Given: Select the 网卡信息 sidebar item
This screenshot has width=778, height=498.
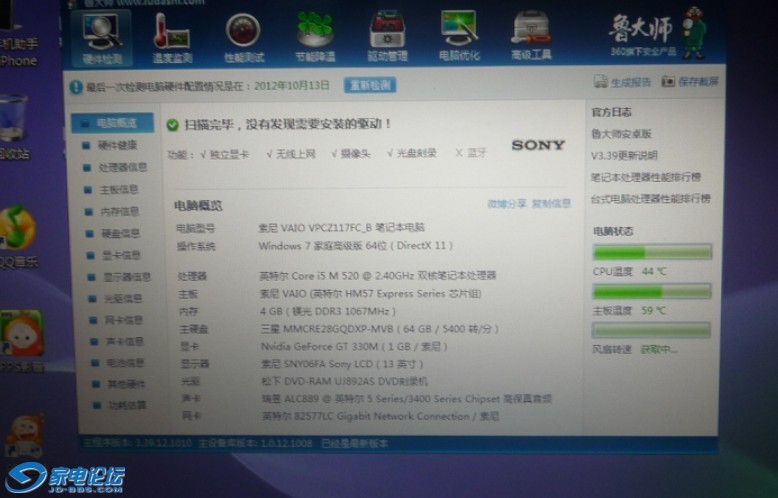Looking at the screenshot, I should (124, 320).
